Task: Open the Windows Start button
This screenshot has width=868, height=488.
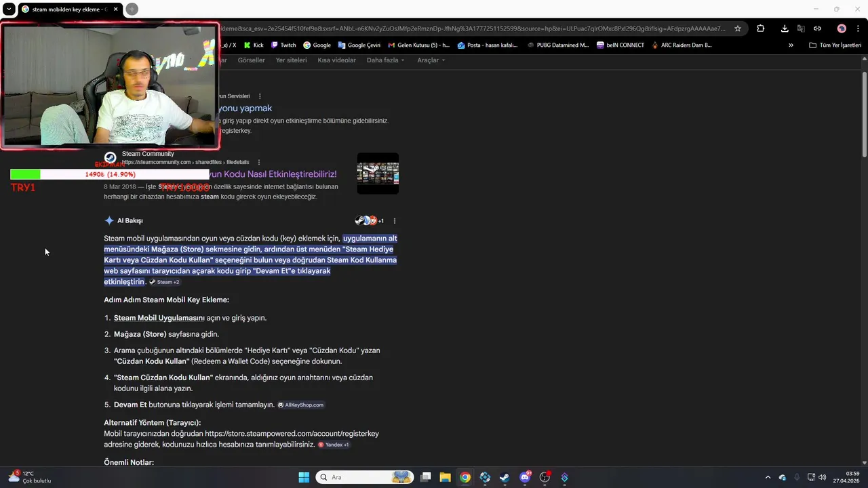Action: 304,477
